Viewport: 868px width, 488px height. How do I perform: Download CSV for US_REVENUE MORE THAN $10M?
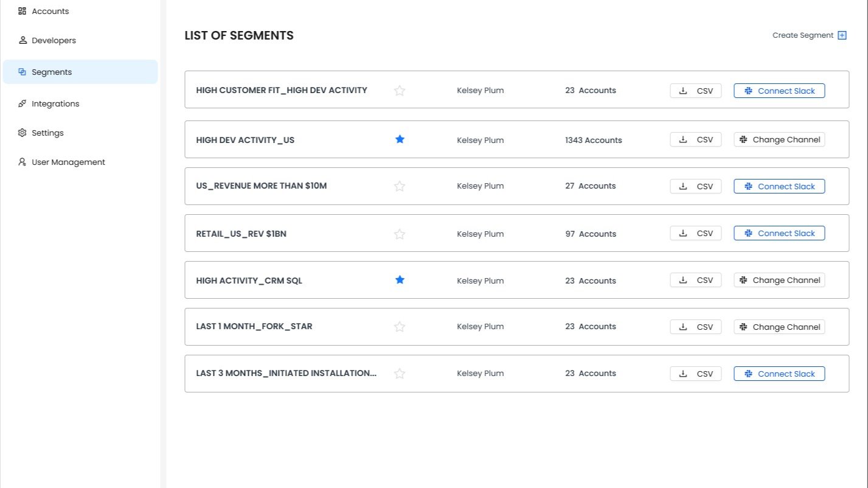(x=696, y=186)
